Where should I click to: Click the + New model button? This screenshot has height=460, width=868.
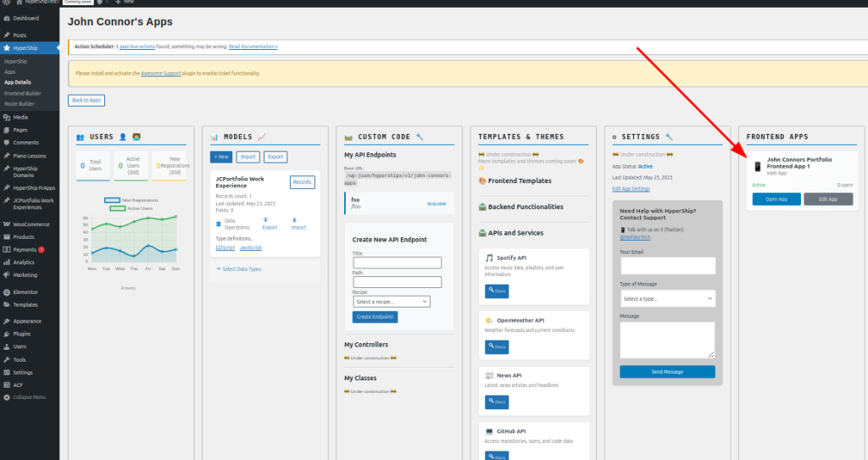pos(221,158)
